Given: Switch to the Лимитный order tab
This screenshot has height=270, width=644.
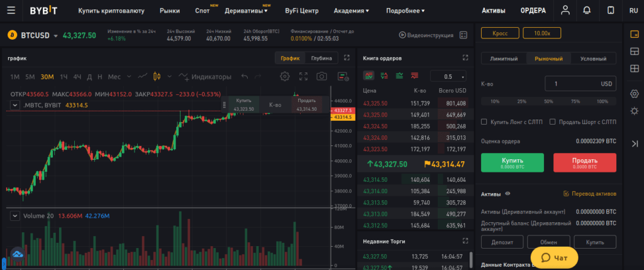Looking at the screenshot, I should tap(503, 59).
